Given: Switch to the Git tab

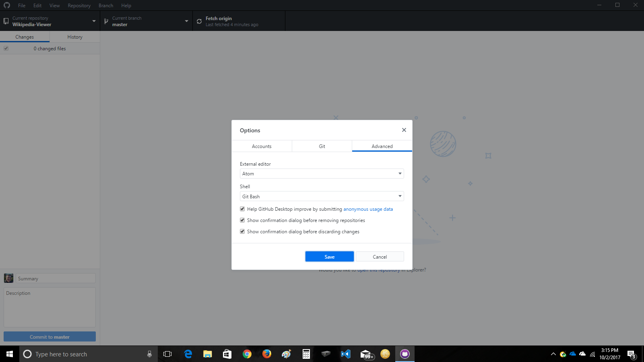Looking at the screenshot, I should coord(322,146).
